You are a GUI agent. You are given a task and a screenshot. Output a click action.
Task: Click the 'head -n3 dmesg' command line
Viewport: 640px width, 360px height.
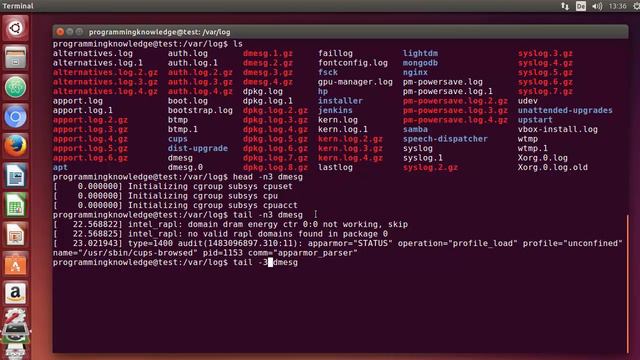178,177
